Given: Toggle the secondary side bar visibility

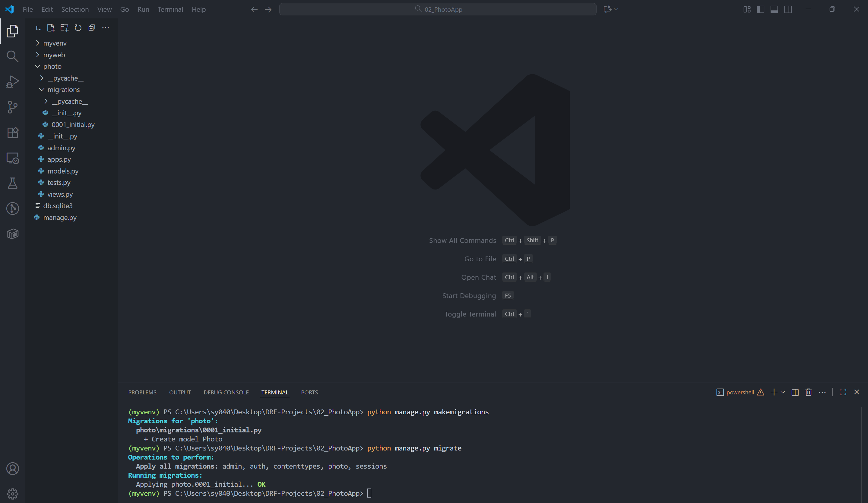Looking at the screenshot, I should click(x=788, y=9).
